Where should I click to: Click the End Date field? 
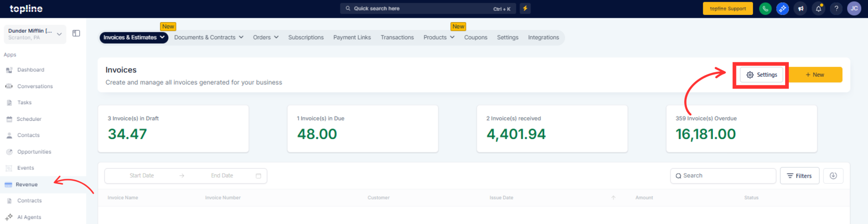point(222,176)
